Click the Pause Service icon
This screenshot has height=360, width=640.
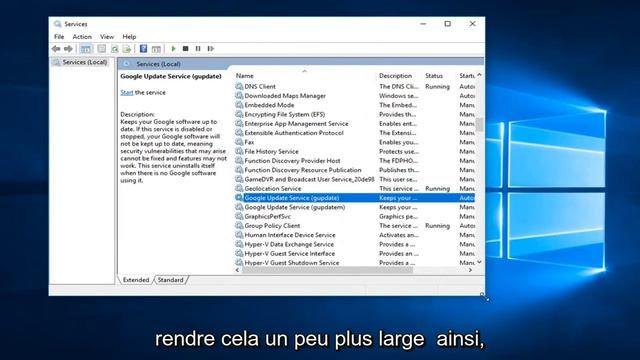(198, 49)
